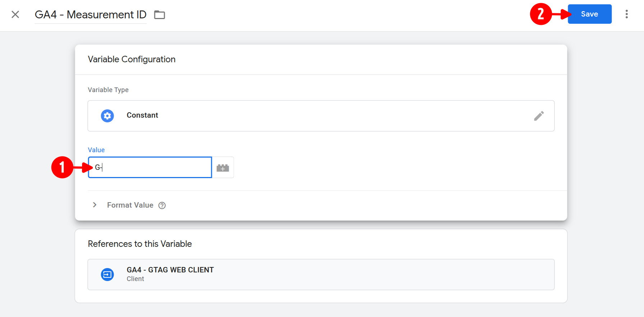Click the Variable Configuration heading

131,59
